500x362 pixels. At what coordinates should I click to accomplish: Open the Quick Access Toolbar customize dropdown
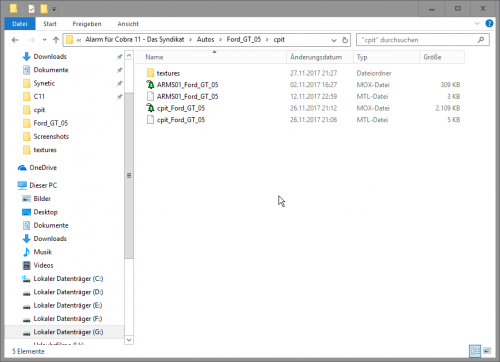(54, 9)
